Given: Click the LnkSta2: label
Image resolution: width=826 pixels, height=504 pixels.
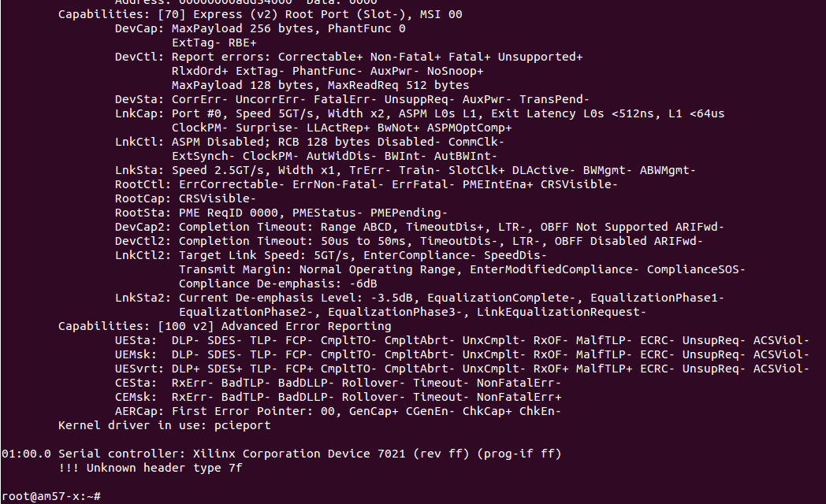Looking at the screenshot, I should 143,298.
